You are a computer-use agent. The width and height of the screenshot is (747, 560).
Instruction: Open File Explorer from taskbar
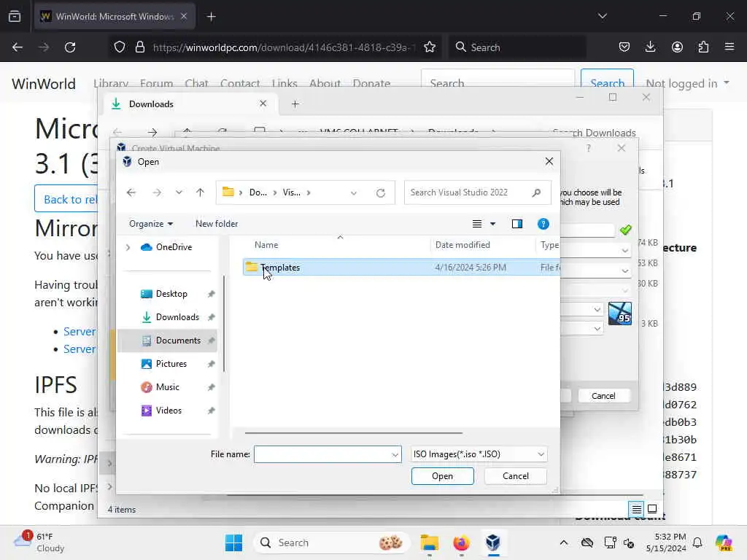click(429, 542)
